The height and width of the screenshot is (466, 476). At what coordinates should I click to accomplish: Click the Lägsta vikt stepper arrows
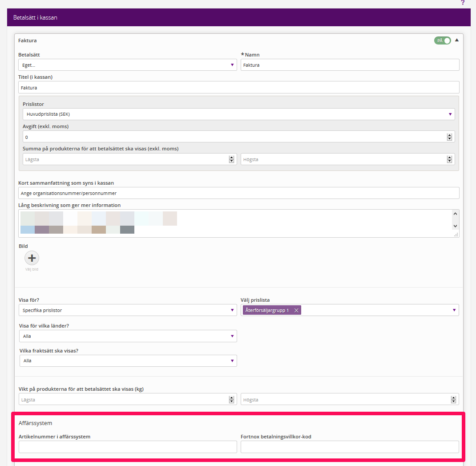click(x=231, y=400)
